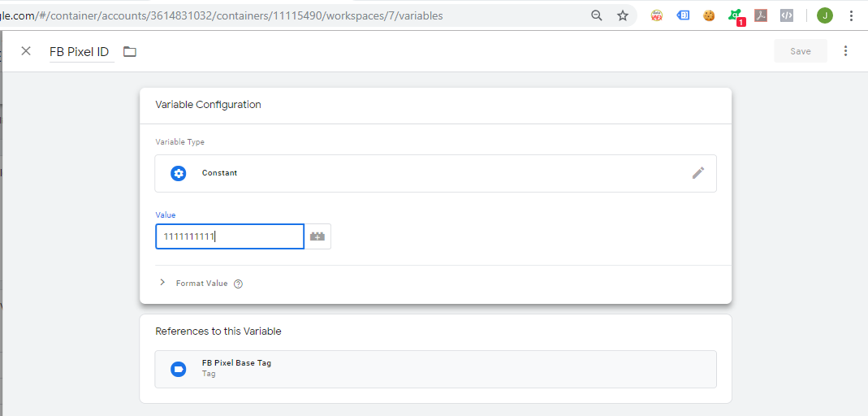Open the Tag Assistant extension
868x416 pixels.
click(x=683, y=15)
